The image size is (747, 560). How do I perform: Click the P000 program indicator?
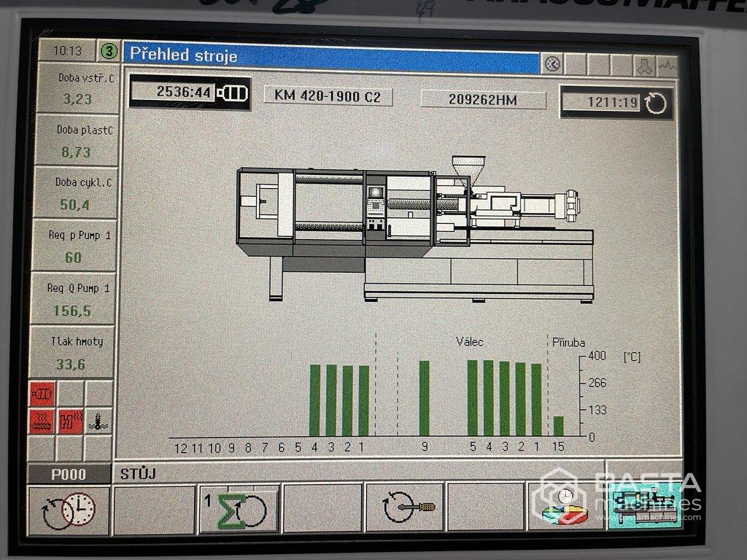[x=69, y=474]
